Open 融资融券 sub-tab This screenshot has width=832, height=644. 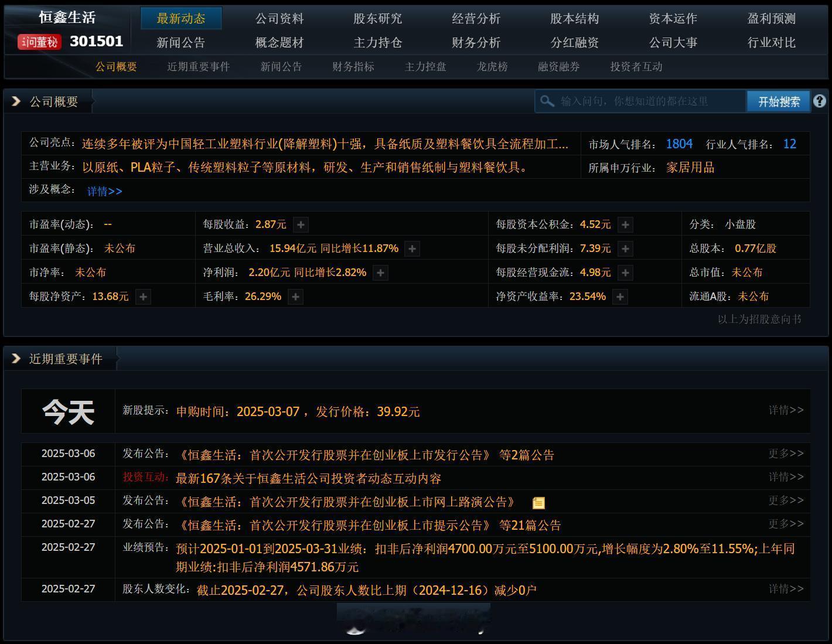click(559, 67)
